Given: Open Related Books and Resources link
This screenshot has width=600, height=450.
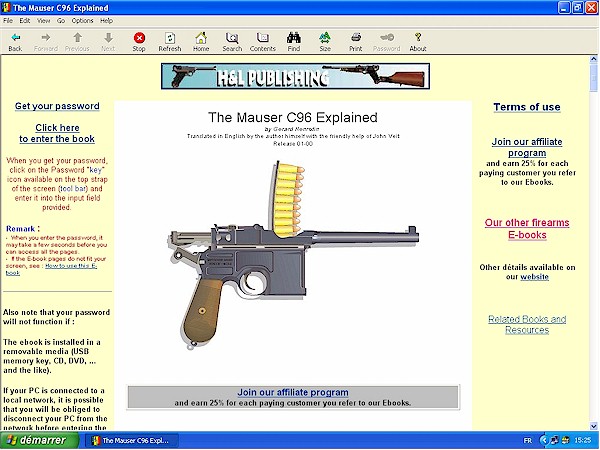Looking at the screenshot, I should click(x=527, y=324).
